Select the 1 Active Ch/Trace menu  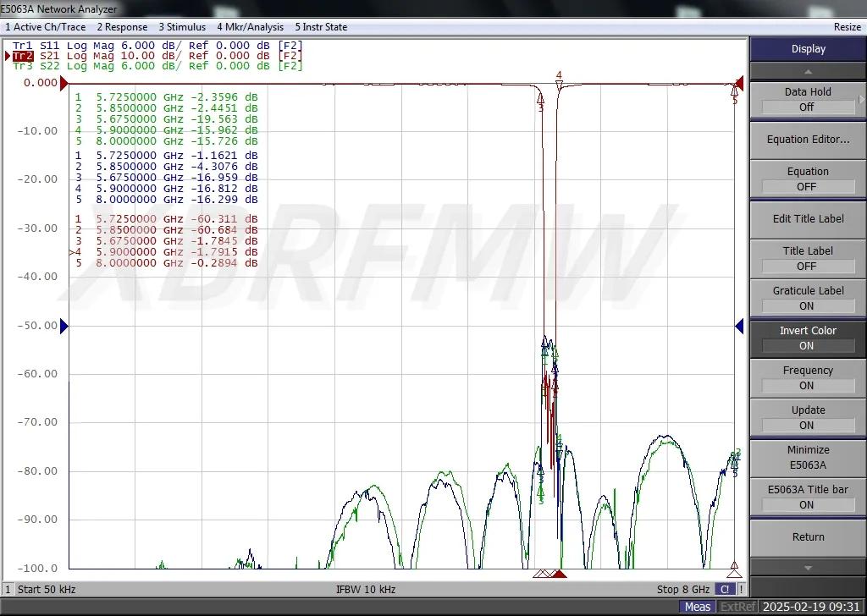click(46, 26)
